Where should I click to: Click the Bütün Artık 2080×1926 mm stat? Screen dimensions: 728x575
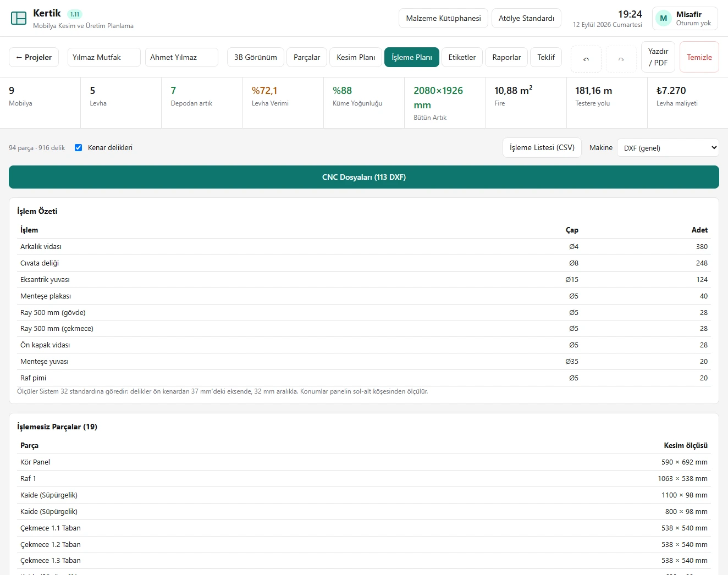445,103
